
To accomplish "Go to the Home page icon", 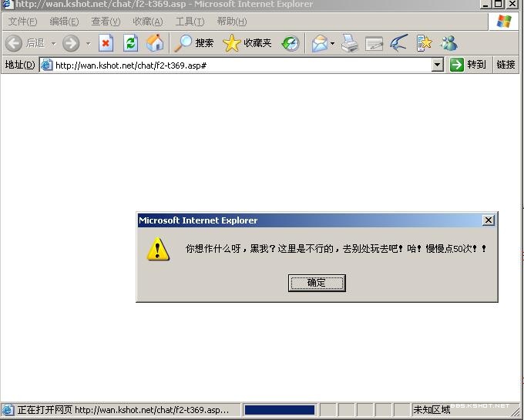I will tap(155, 43).
